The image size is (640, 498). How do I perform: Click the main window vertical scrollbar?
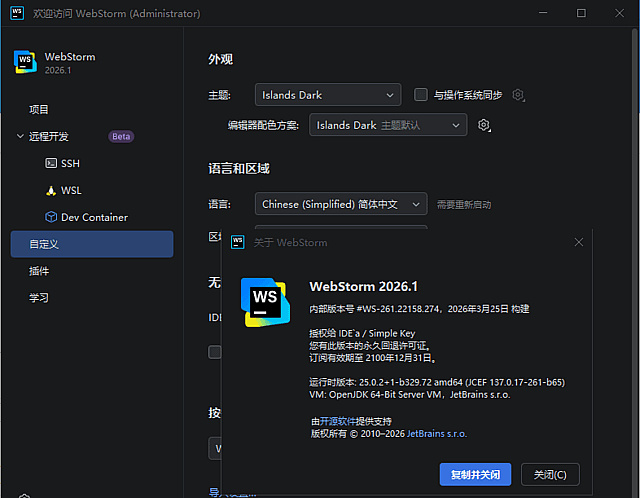pyautogui.click(x=635, y=261)
